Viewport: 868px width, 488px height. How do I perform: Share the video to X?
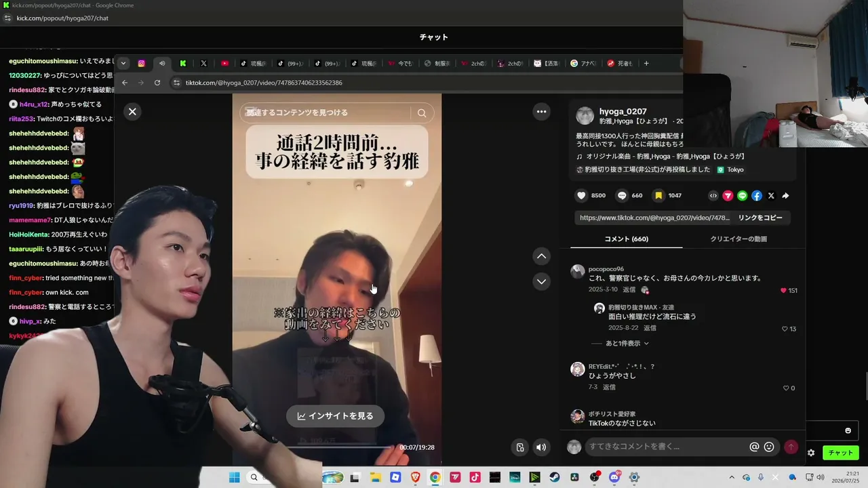[771, 196]
